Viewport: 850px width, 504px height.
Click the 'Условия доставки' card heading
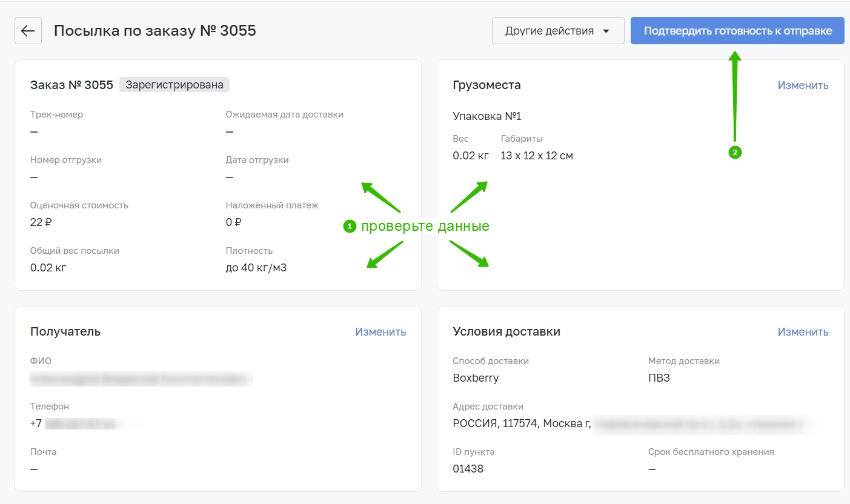(x=506, y=332)
